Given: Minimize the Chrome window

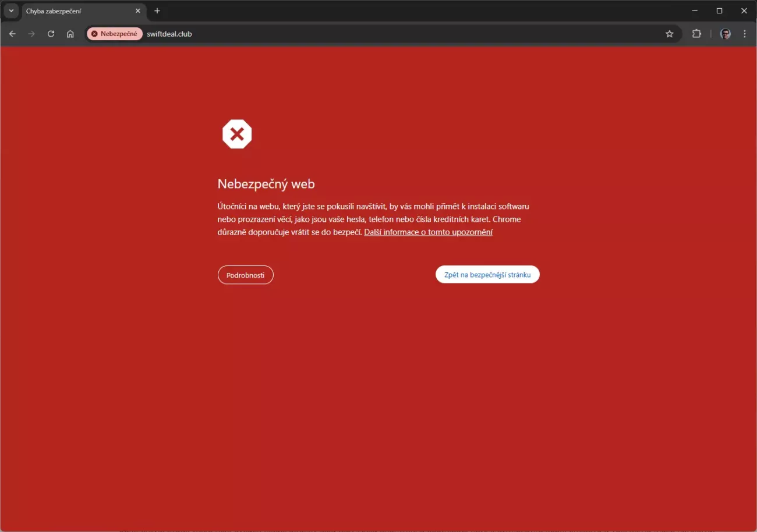Looking at the screenshot, I should (695, 11).
